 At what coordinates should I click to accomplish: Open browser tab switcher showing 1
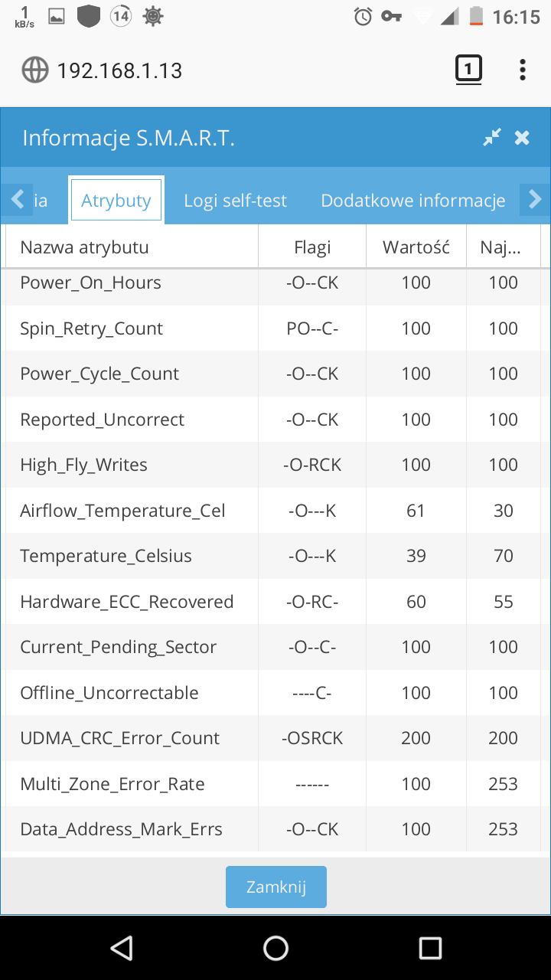click(468, 70)
